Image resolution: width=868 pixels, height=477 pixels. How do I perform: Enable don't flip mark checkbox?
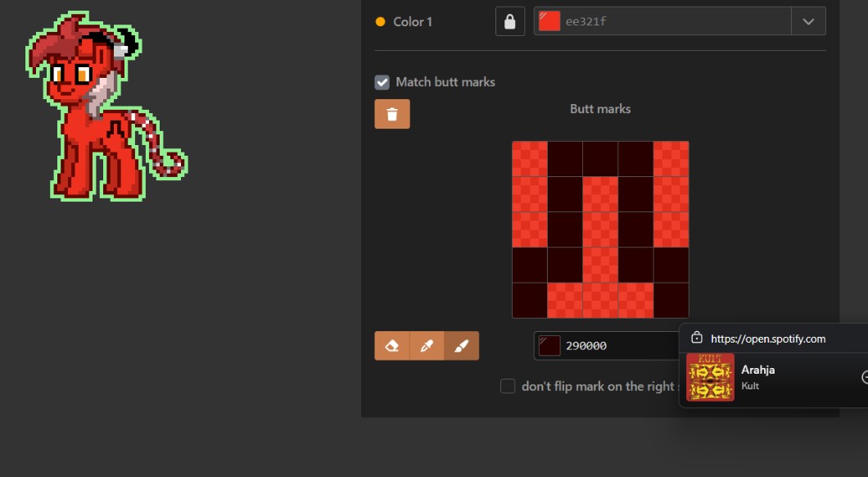[508, 386]
